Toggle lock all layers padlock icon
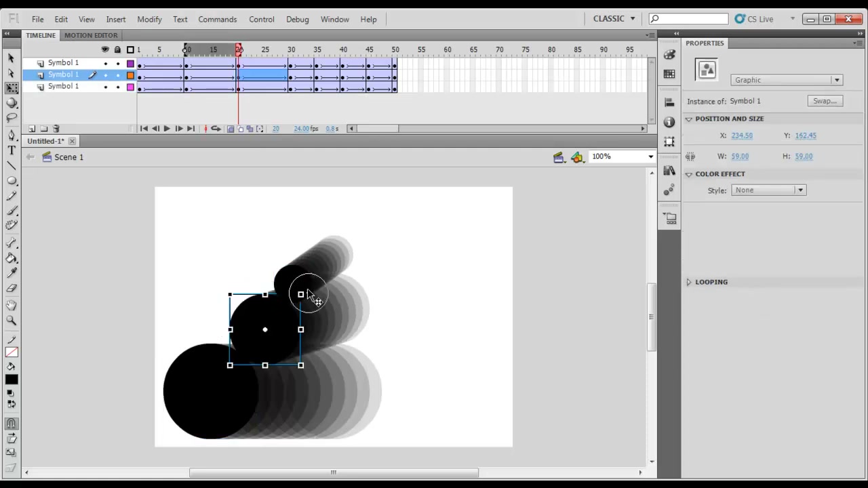868x488 pixels. point(117,49)
